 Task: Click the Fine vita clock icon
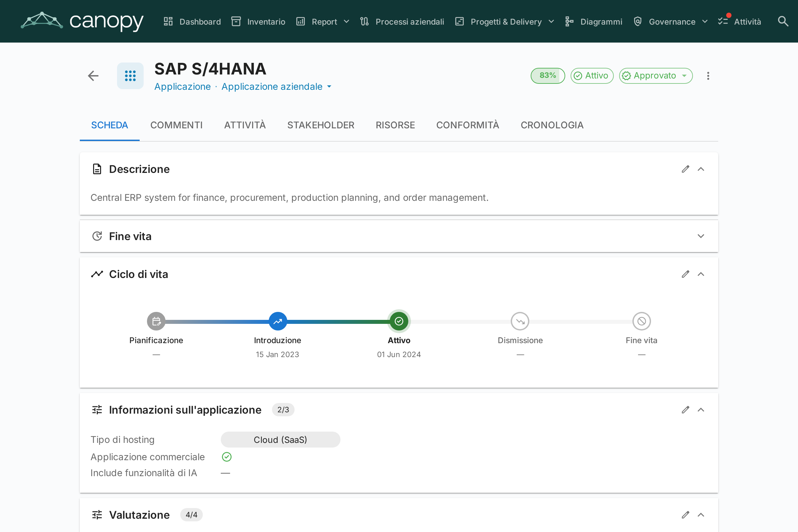pos(97,236)
